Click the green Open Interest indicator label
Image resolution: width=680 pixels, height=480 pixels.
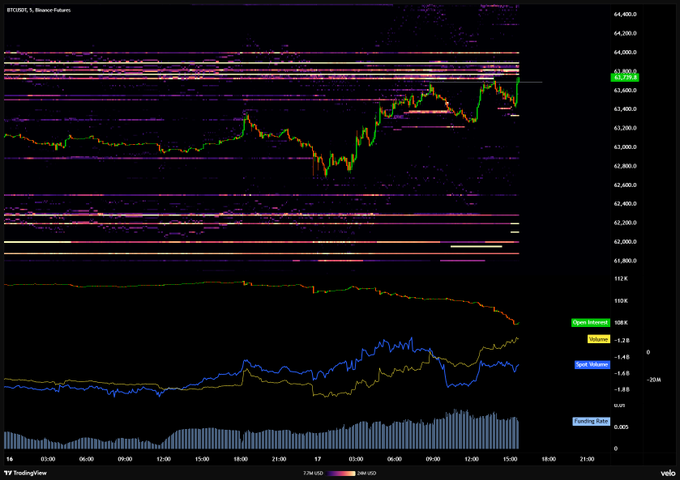click(x=590, y=322)
